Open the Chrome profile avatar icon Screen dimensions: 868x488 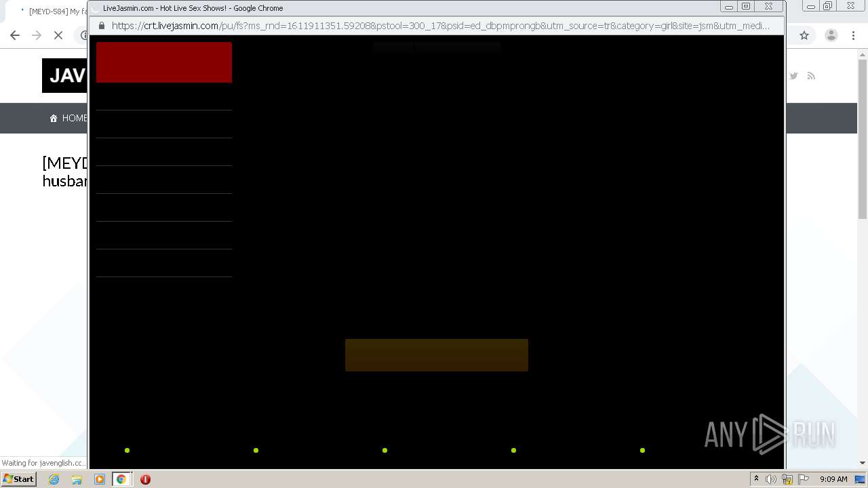tap(831, 35)
